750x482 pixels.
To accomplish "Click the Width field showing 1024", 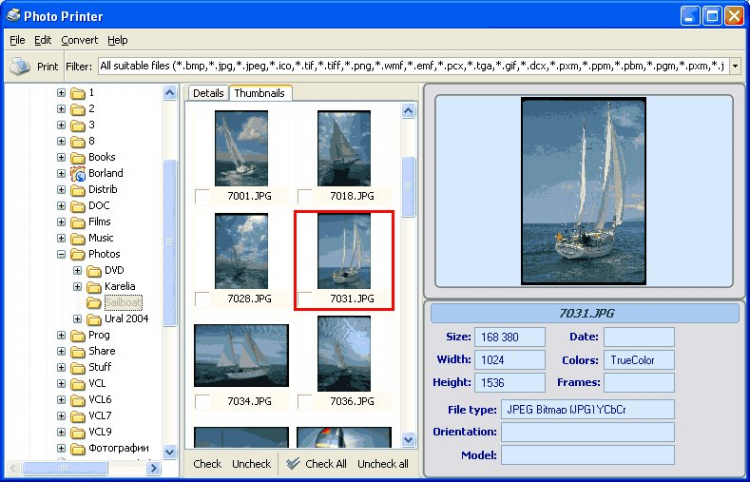I will (x=509, y=360).
